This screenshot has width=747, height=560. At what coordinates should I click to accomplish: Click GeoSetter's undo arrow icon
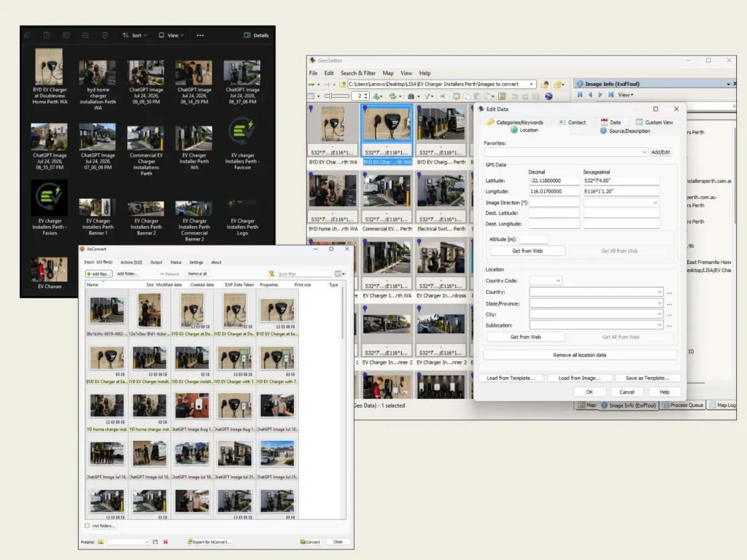click(514, 96)
